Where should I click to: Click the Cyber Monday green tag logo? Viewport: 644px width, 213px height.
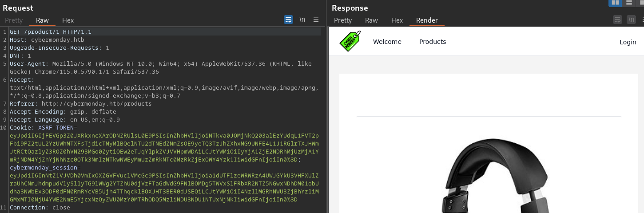coord(350,41)
